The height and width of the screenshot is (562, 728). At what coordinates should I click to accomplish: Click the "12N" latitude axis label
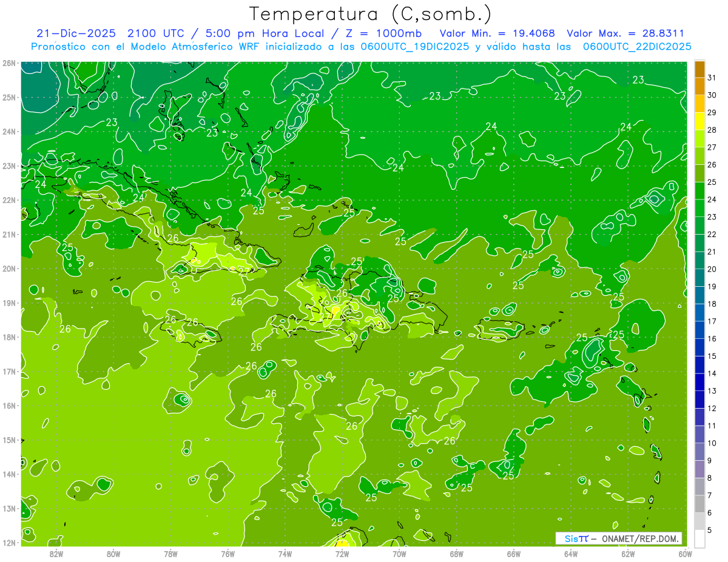click(8, 543)
